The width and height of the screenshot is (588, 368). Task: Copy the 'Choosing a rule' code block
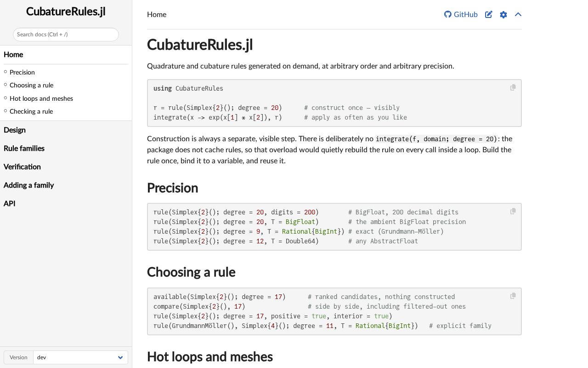[x=513, y=296]
